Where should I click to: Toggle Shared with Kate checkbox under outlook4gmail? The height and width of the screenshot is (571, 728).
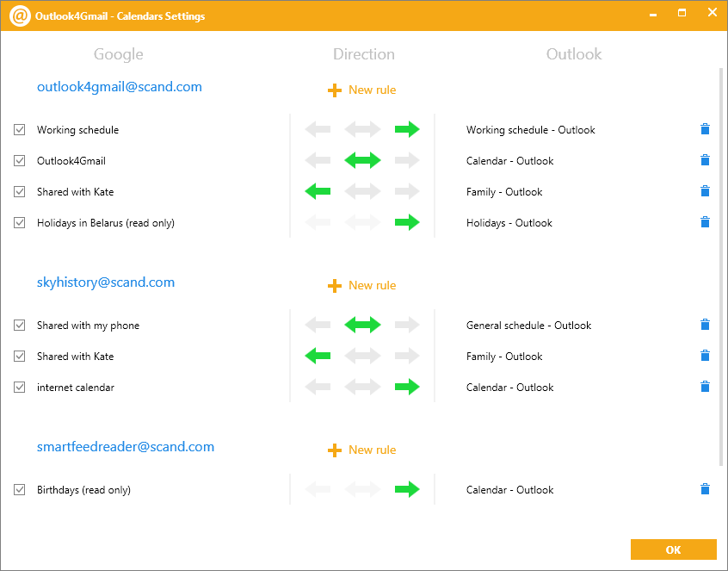pyautogui.click(x=20, y=192)
